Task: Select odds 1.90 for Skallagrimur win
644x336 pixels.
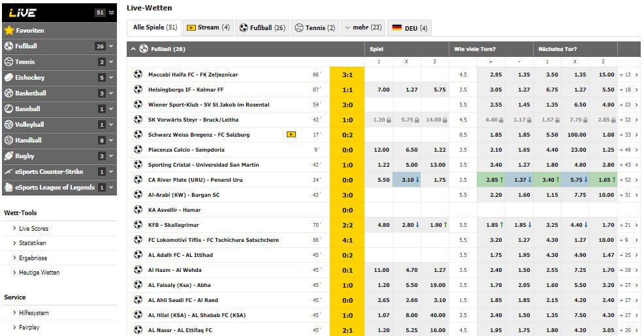Action: [434, 225]
